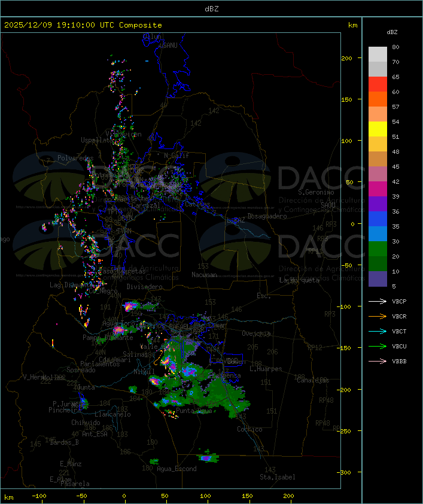Click the N_Calif place label

coord(176,156)
